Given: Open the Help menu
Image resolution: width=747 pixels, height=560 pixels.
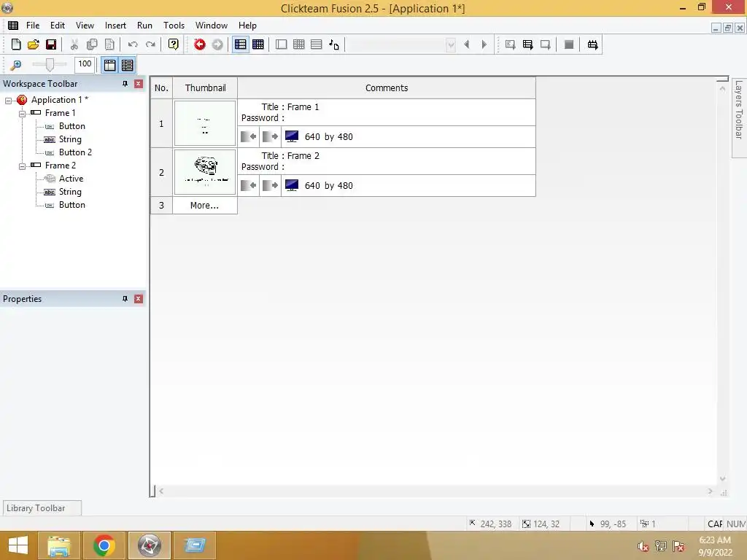Looking at the screenshot, I should (248, 26).
